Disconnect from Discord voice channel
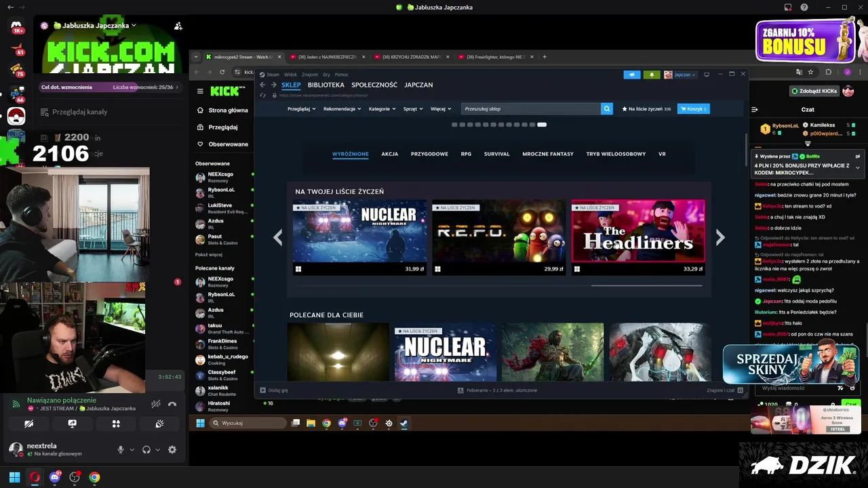Screen dimensions: 868x488 (172, 404)
